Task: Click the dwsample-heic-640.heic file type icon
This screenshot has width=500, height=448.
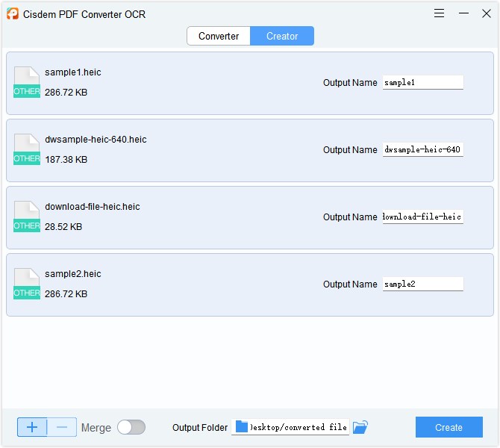Action: click(27, 149)
